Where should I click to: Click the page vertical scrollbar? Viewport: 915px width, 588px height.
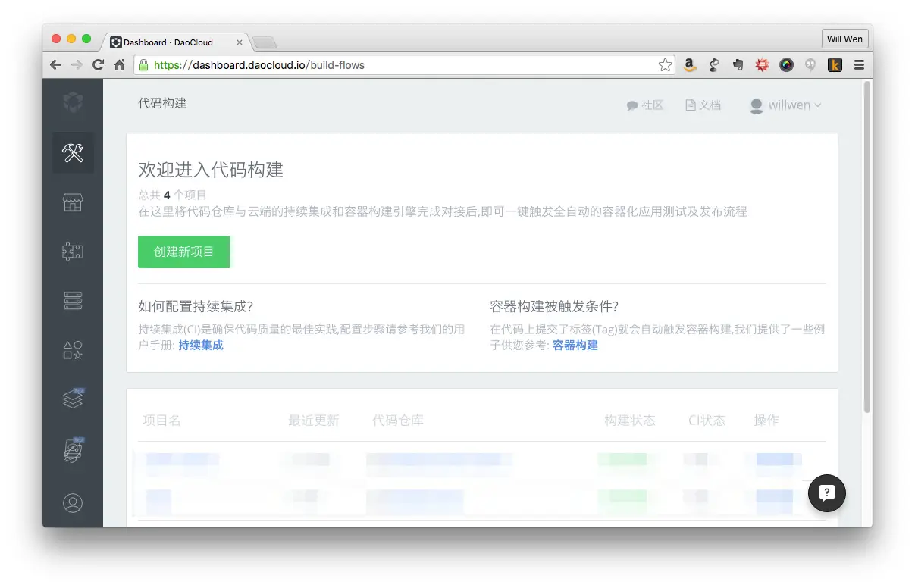tap(867, 247)
